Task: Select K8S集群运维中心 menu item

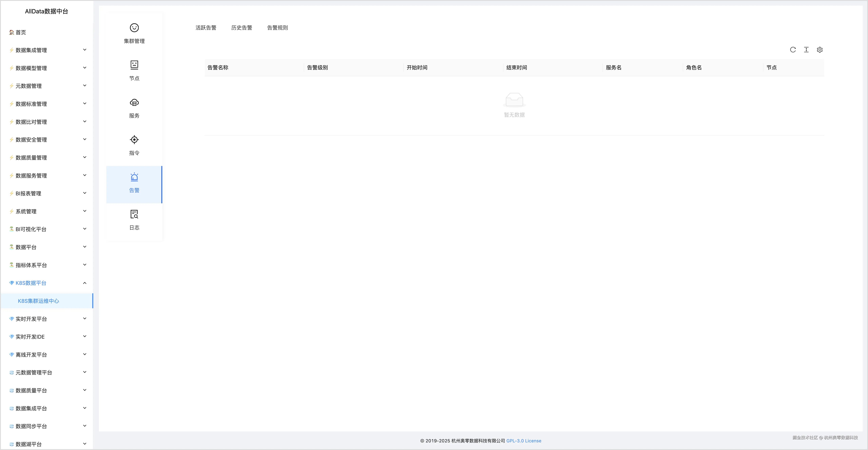Action: 38,301
